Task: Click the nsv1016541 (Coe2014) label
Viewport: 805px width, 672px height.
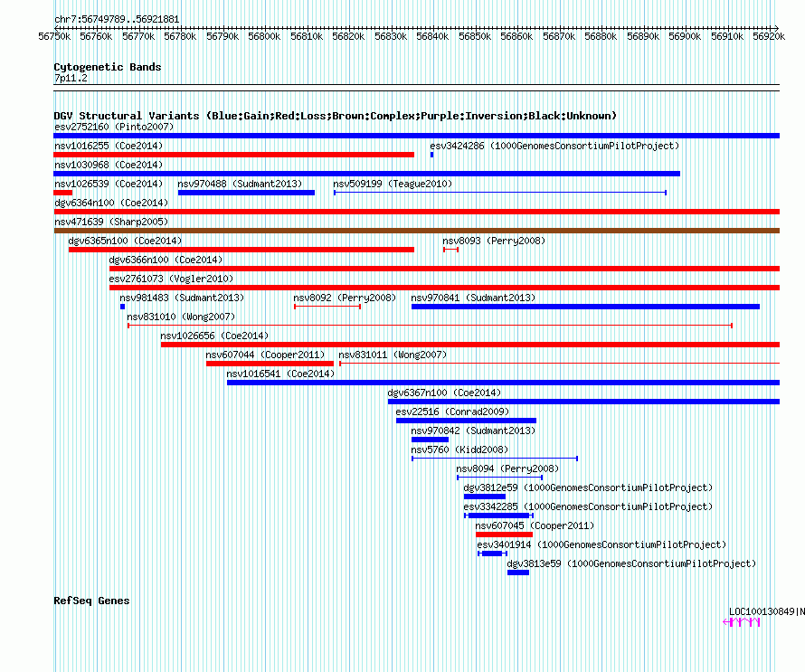Action: click(x=280, y=374)
